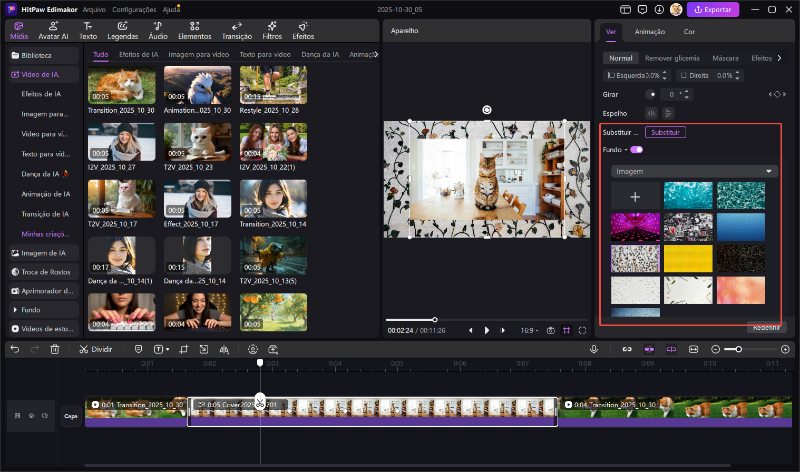Flip horizontally with first Espelho icon
This screenshot has width=800, height=472.
651,113
